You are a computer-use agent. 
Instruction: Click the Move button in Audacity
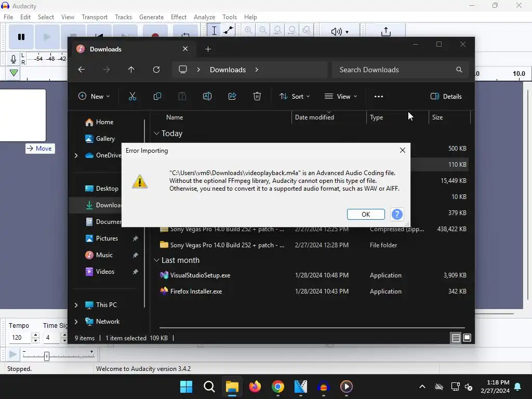click(x=40, y=148)
